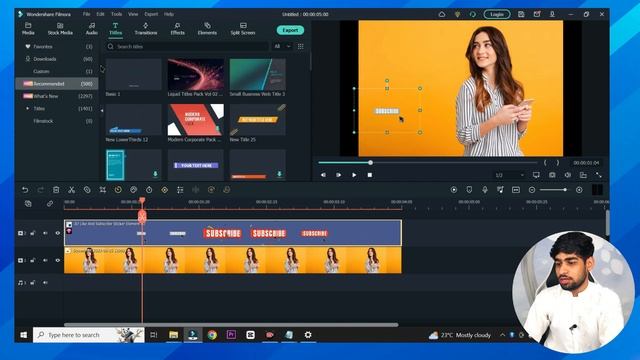Switch to the Transitions tab
This screenshot has height=360, width=640.
click(146, 29)
